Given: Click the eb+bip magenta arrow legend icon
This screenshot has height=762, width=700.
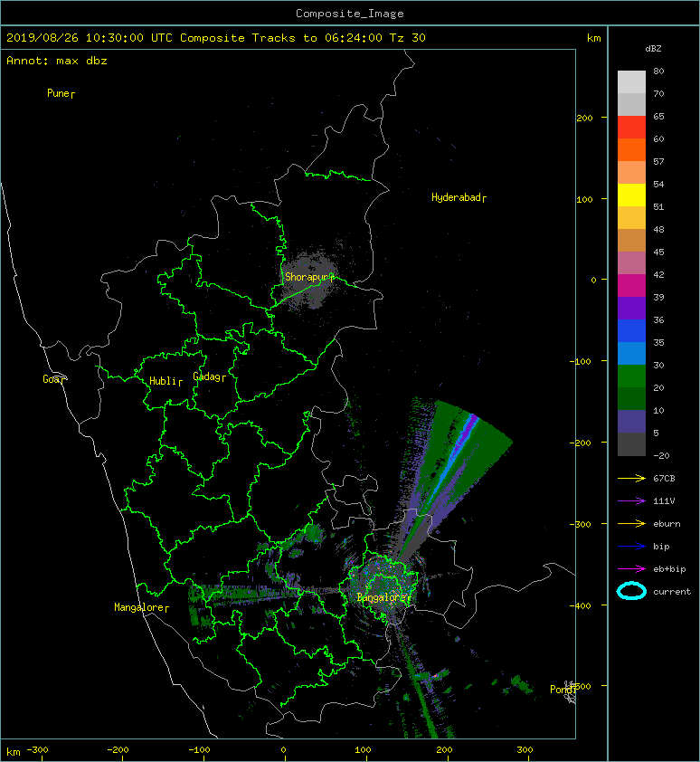Looking at the screenshot, I should pyautogui.click(x=631, y=569).
